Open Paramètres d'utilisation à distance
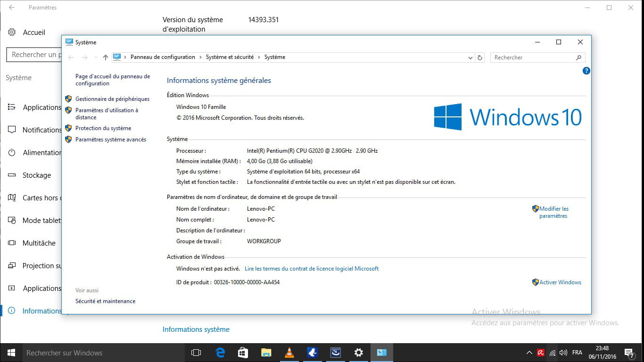 (107, 114)
